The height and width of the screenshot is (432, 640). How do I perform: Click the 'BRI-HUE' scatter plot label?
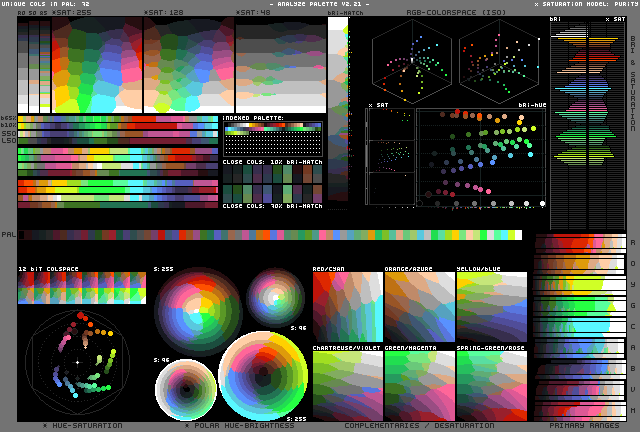tap(532, 105)
